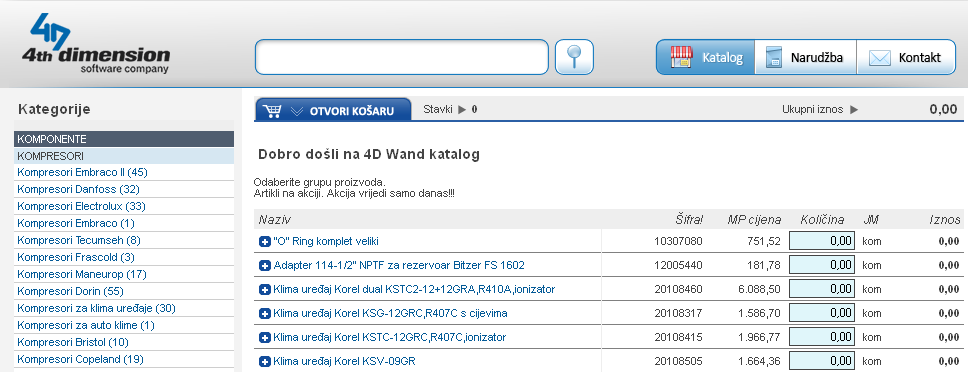Expand plus icon for Korel dual KSTC2-12+12GRA
This screenshot has width=968, height=372.
264,289
